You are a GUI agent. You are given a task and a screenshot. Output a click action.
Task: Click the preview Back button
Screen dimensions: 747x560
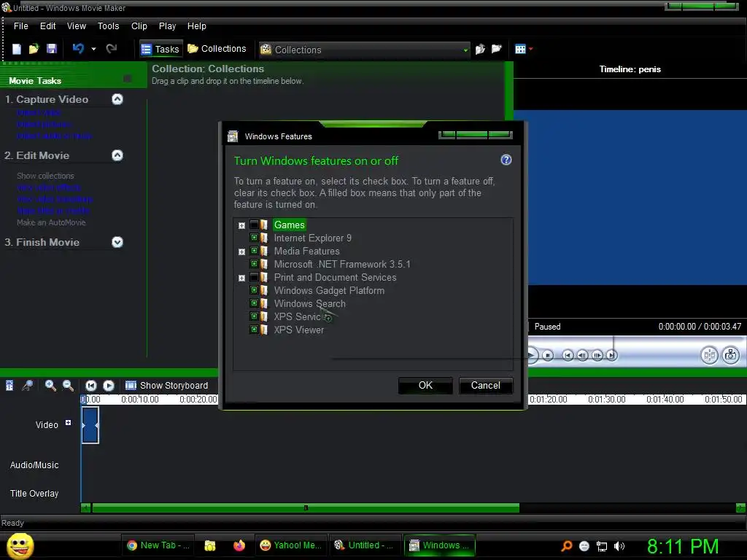coord(568,355)
